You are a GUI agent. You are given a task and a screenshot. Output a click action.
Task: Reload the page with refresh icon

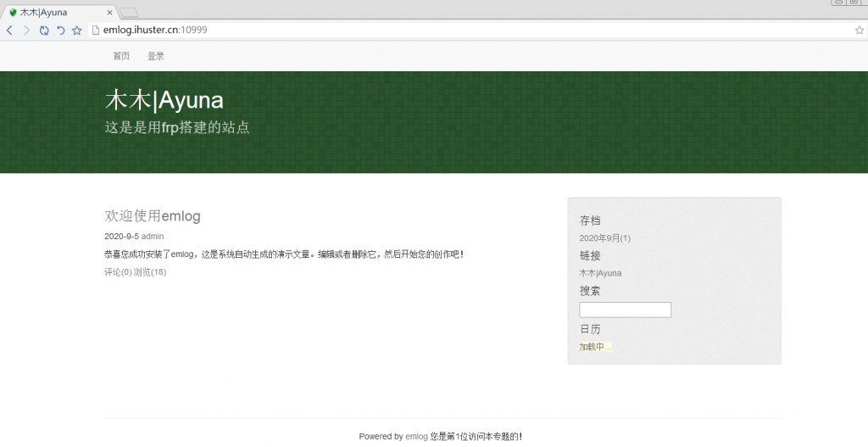[x=44, y=30]
